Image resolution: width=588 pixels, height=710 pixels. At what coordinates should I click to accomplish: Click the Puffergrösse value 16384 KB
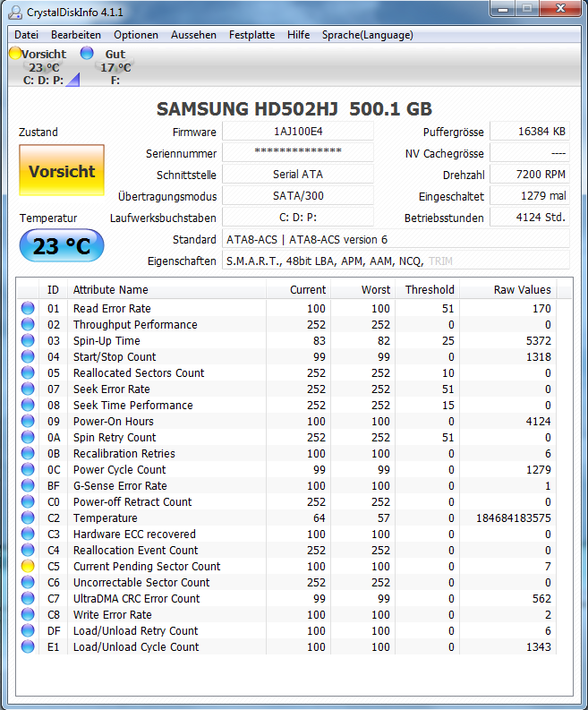tap(530, 132)
